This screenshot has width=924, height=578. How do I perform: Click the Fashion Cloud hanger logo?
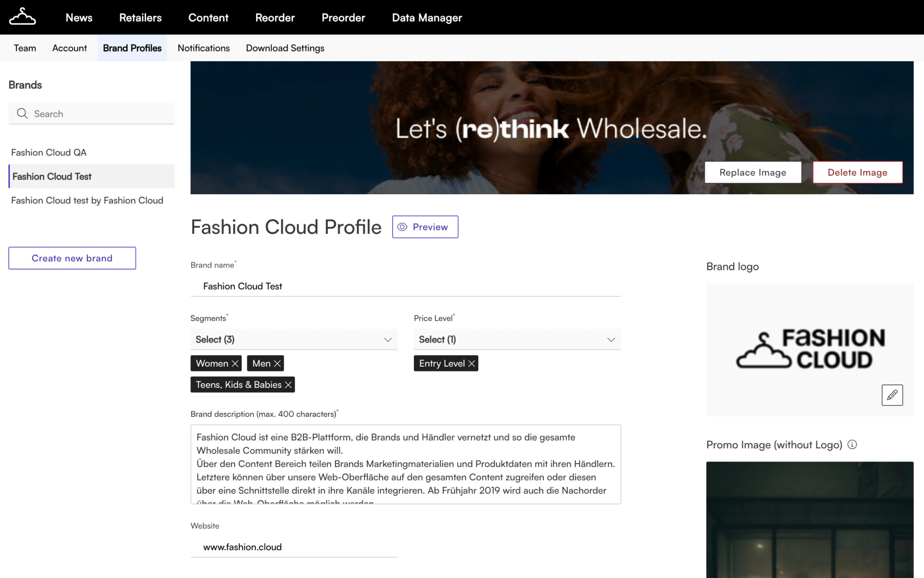(x=22, y=16)
